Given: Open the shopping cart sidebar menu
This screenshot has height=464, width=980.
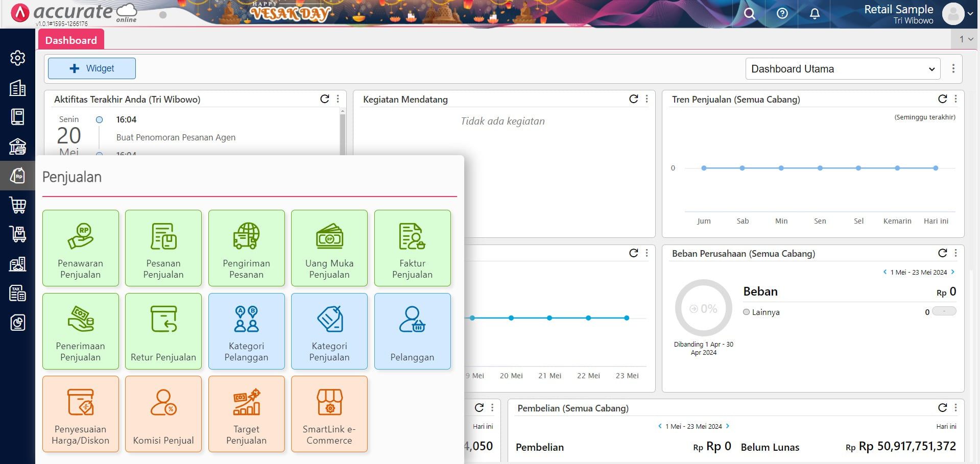Looking at the screenshot, I should [x=17, y=205].
